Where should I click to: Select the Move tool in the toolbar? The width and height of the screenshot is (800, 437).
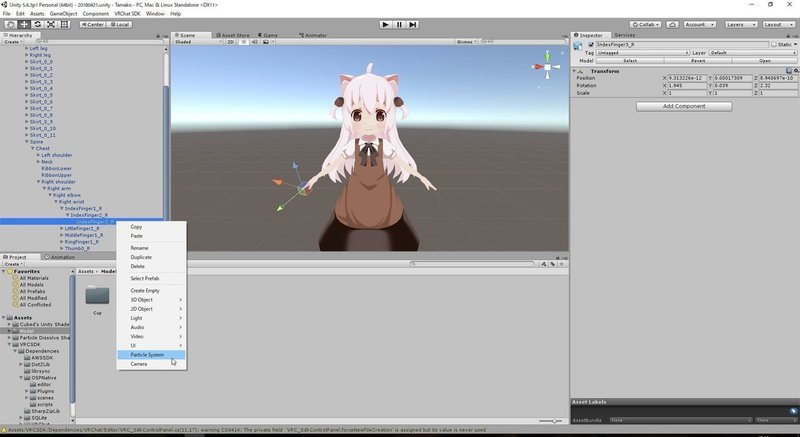point(24,24)
